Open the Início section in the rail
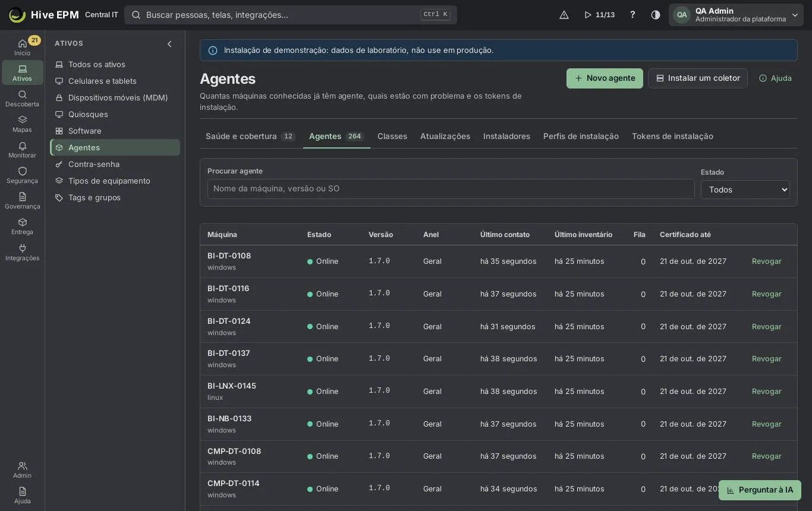This screenshot has width=812, height=511. (x=22, y=47)
